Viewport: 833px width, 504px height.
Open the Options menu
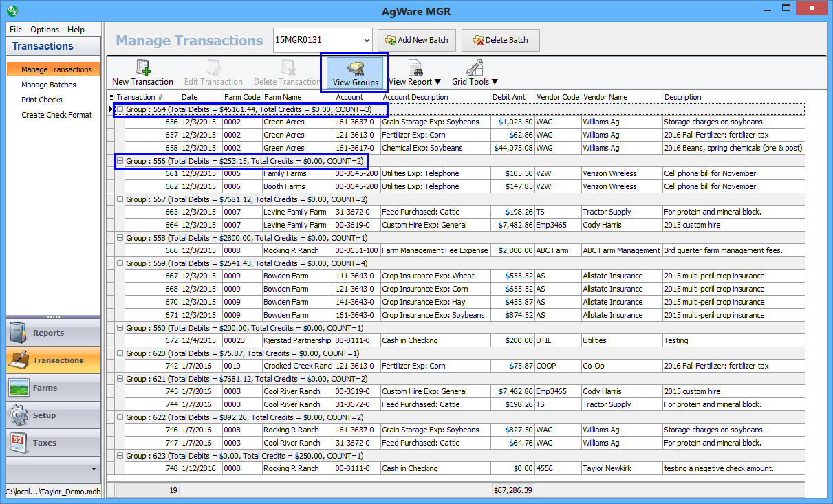click(45, 30)
